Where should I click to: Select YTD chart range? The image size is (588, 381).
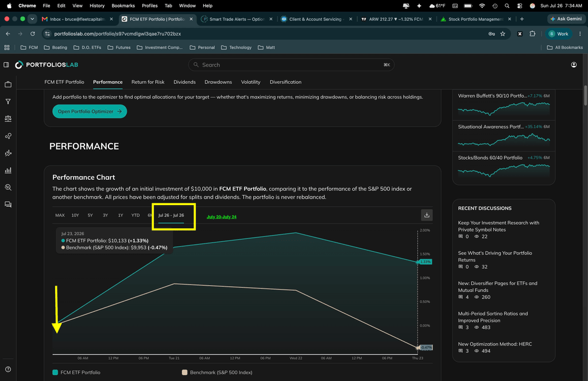(x=136, y=215)
